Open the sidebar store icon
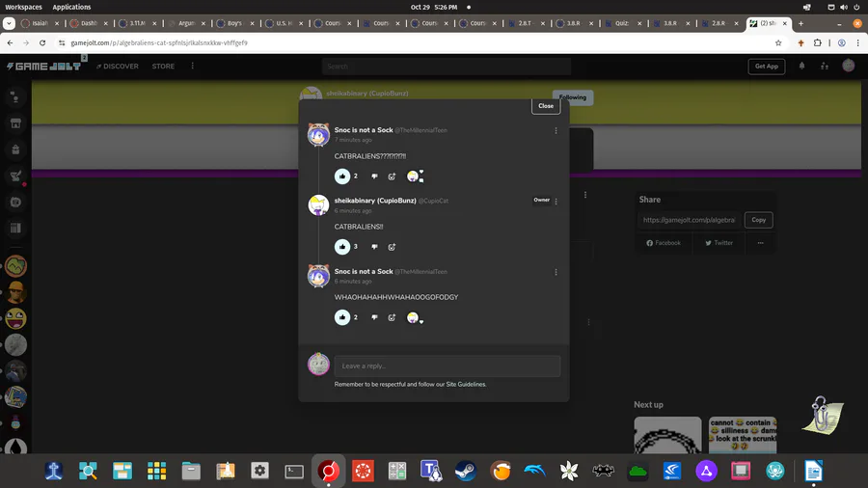This screenshot has width=868, height=488. point(15,123)
